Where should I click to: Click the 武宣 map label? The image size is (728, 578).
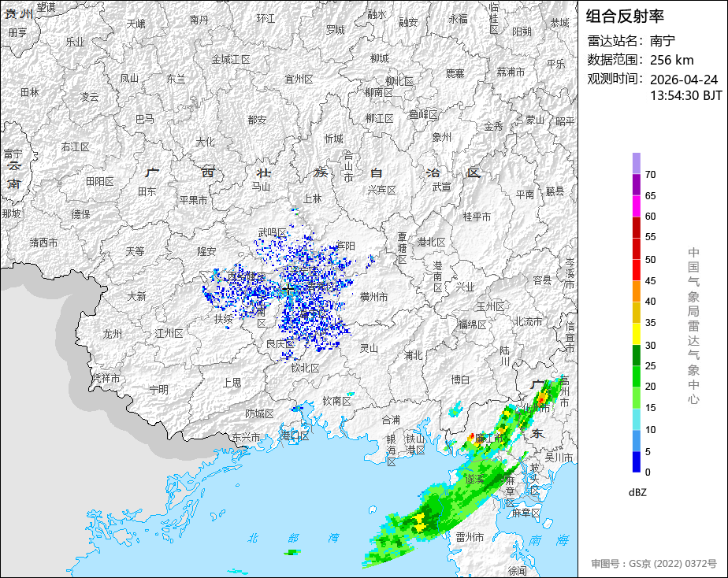click(441, 187)
